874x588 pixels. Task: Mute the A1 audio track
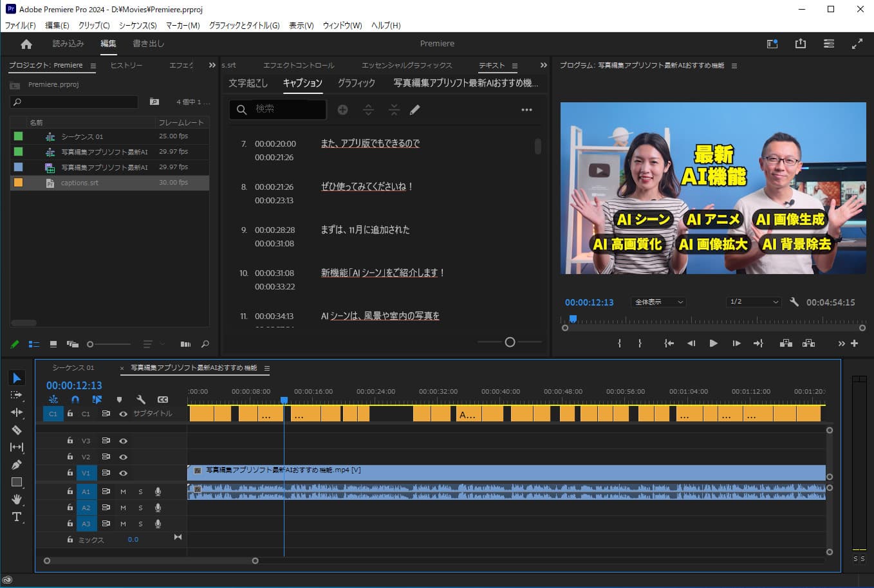pyautogui.click(x=123, y=492)
